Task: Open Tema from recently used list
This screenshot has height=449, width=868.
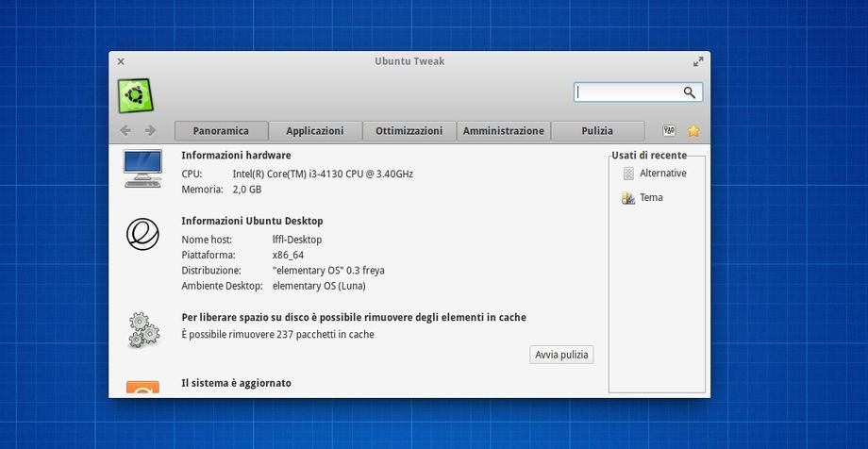Action: click(x=651, y=198)
